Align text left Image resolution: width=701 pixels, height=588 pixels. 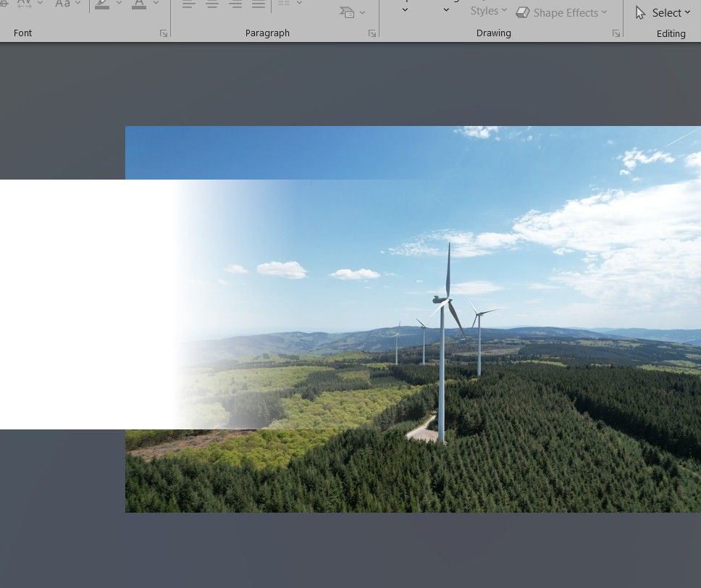(189, 4)
